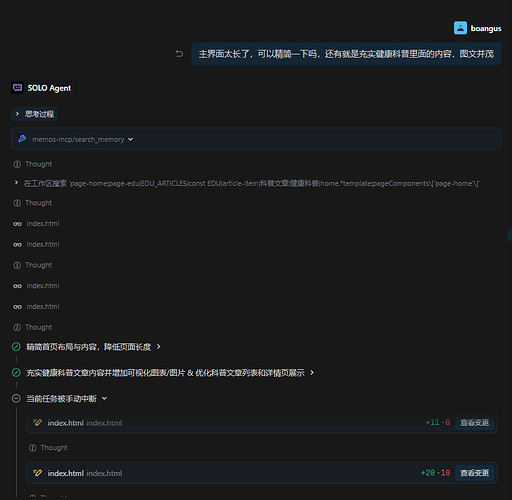Image resolution: width=512 pixels, height=500 pixels.
Task: Click the SOLO Agent logo icon
Action: point(17,88)
